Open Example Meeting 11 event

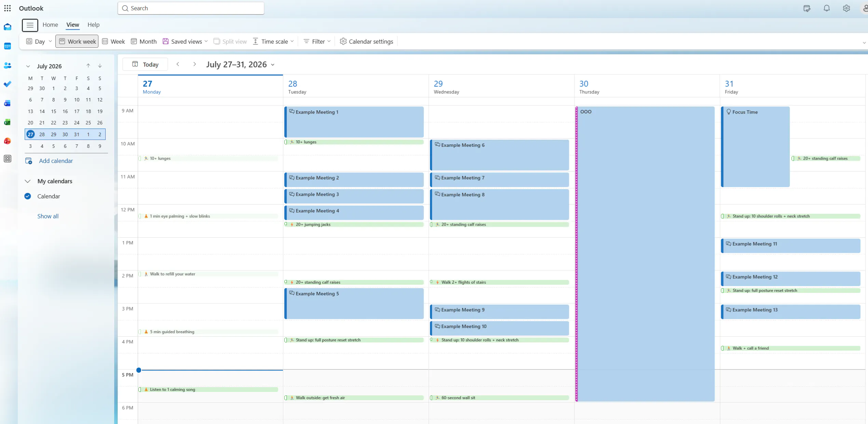(x=791, y=246)
